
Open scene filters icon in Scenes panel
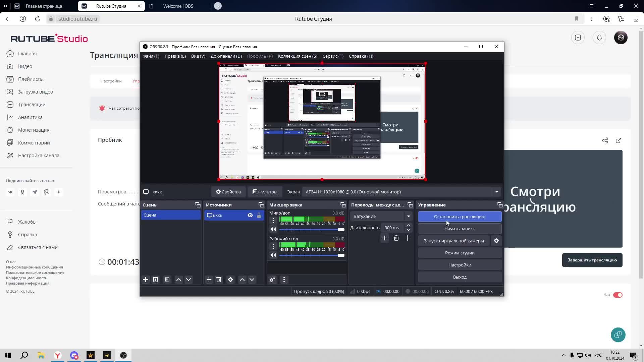coord(167,280)
